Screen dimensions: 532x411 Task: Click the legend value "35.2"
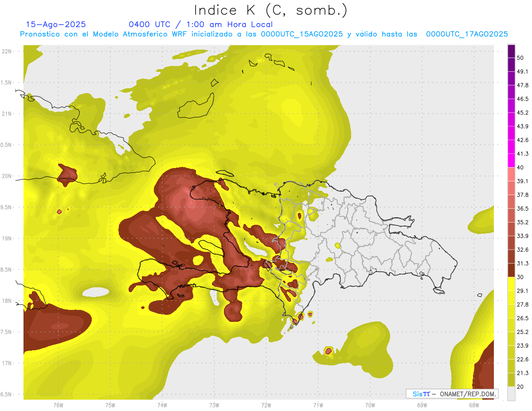point(523,222)
